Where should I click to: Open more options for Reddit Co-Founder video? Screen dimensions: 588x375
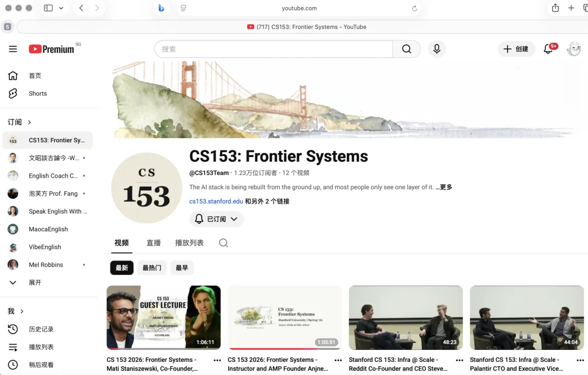[x=460, y=360]
